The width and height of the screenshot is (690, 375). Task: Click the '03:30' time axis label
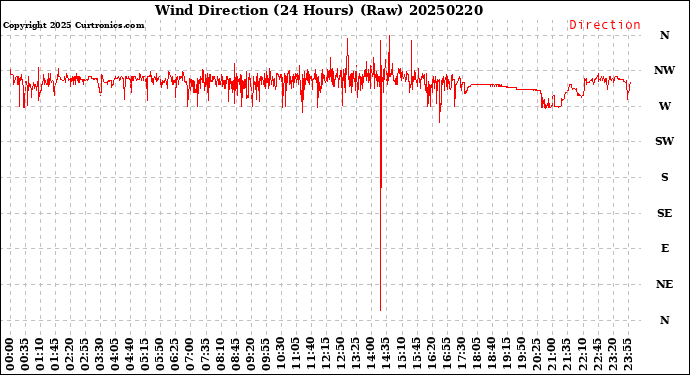[x=99, y=355]
